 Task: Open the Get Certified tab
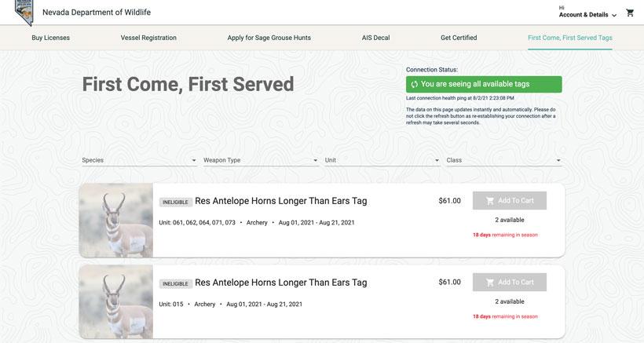click(459, 38)
